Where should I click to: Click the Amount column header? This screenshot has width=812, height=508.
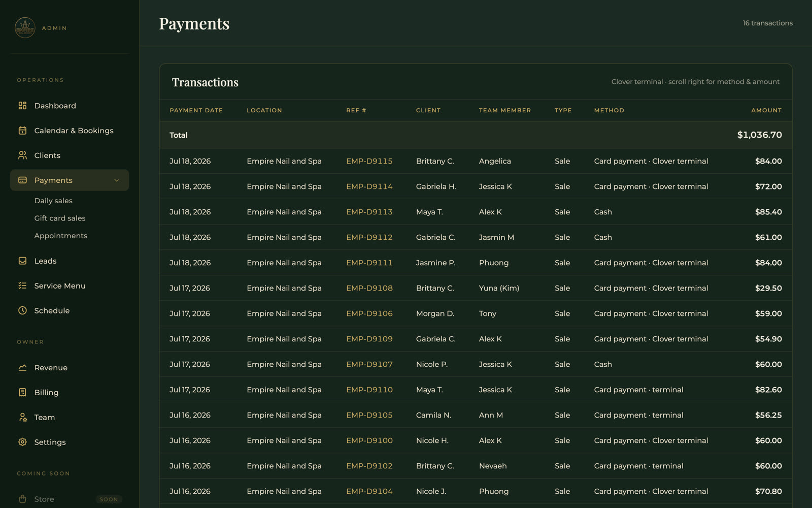click(766, 110)
